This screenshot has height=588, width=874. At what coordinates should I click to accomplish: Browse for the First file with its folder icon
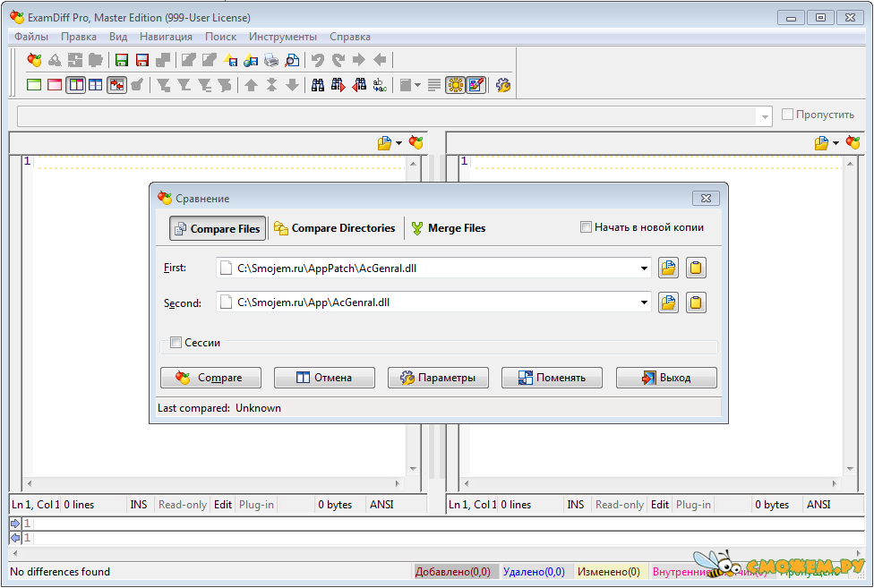point(668,268)
